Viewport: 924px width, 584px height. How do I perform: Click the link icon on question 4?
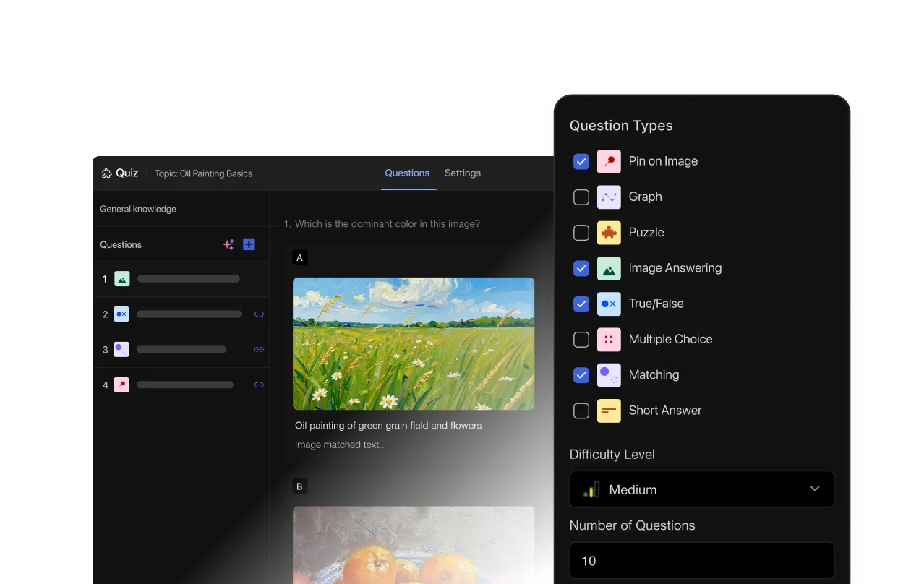click(259, 385)
